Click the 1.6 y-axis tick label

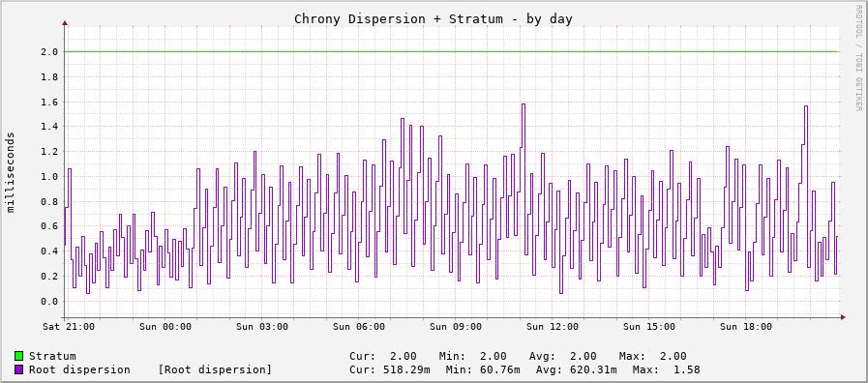(x=50, y=102)
